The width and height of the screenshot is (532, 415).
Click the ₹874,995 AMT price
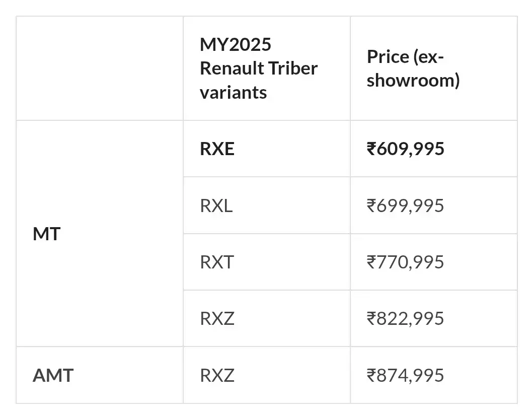[406, 375]
